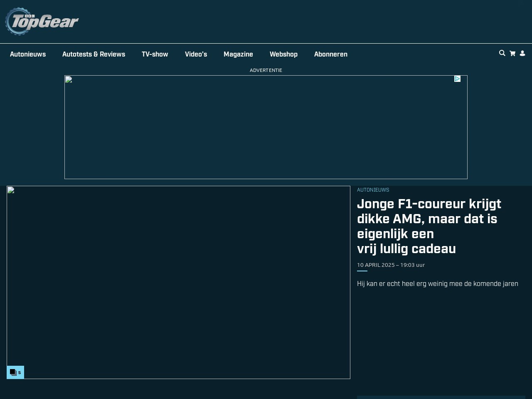
Task: Click the date 10 APRIL 2025 – 19:03 uur
Action: pos(391,265)
